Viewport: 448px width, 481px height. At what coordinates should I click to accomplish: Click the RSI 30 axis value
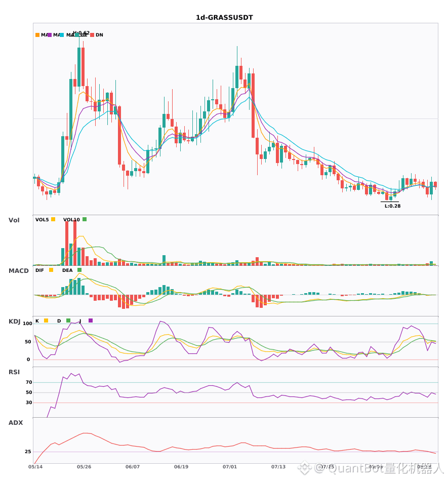29,403
